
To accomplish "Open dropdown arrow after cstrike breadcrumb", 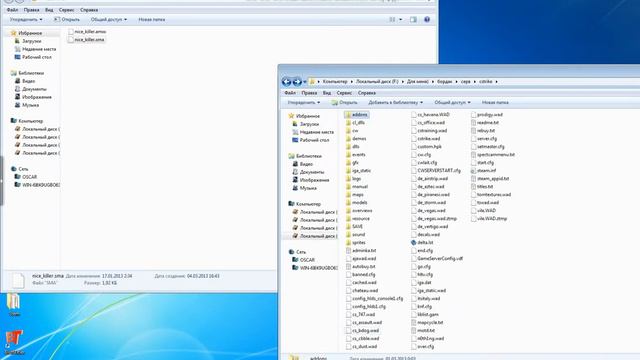I will point(496,82).
